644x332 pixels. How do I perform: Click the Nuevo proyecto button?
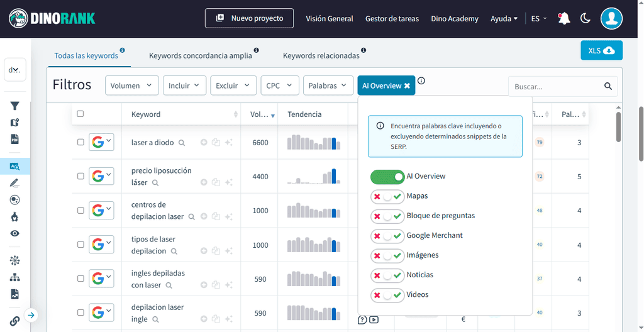pos(249,18)
